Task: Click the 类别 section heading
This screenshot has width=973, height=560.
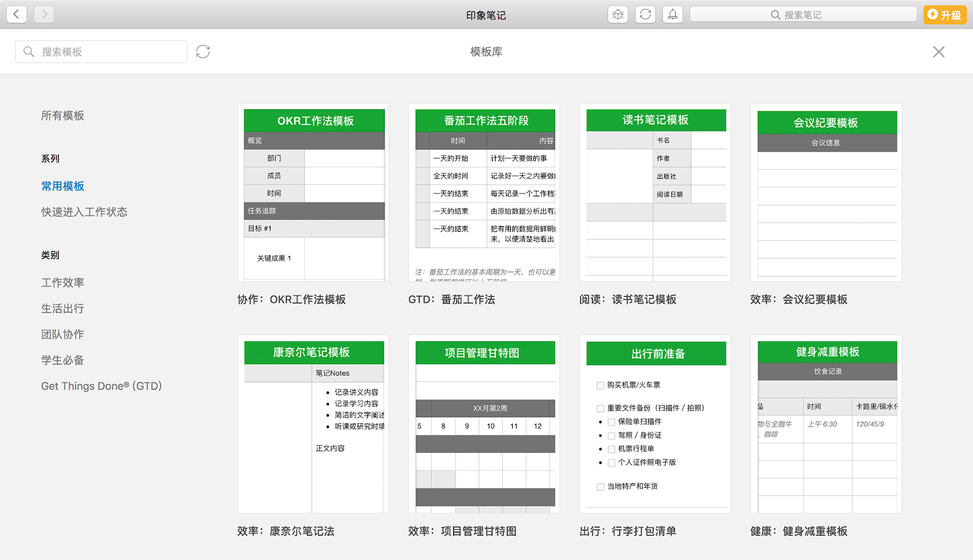Action: click(50, 255)
